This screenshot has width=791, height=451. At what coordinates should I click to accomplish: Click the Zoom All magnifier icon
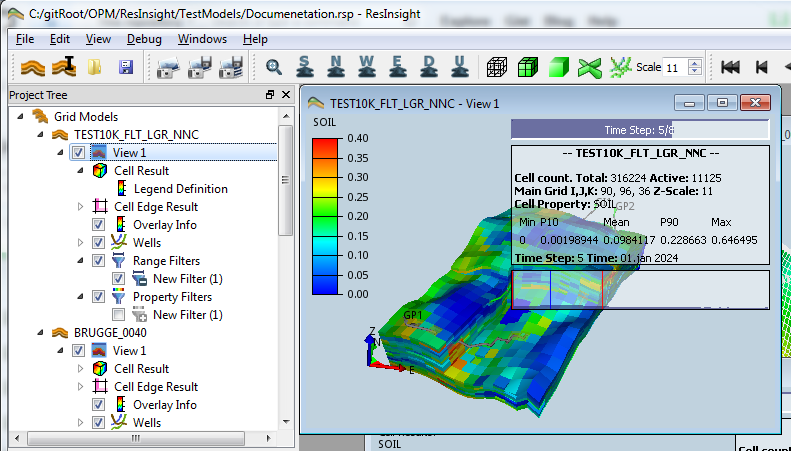click(273, 67)
